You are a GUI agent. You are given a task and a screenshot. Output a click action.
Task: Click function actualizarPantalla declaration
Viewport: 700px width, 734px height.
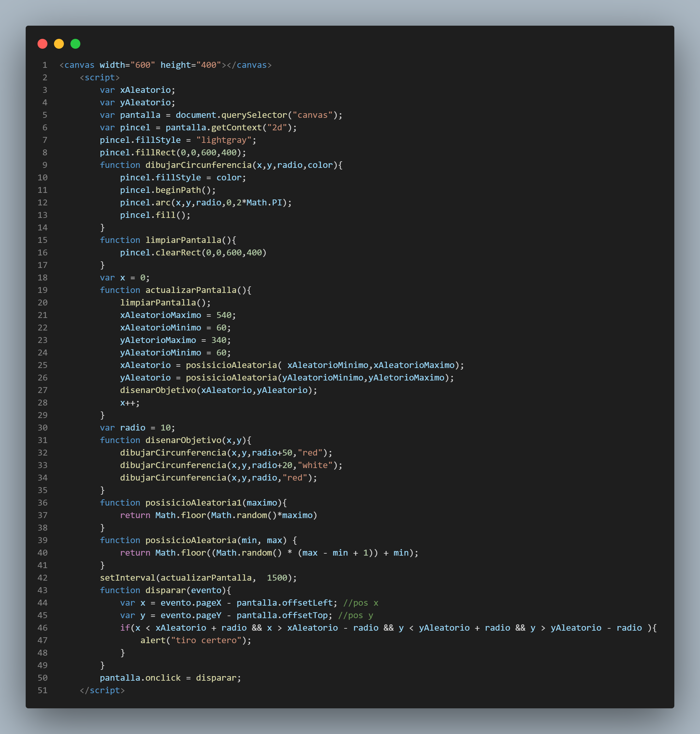pos(175,290)
